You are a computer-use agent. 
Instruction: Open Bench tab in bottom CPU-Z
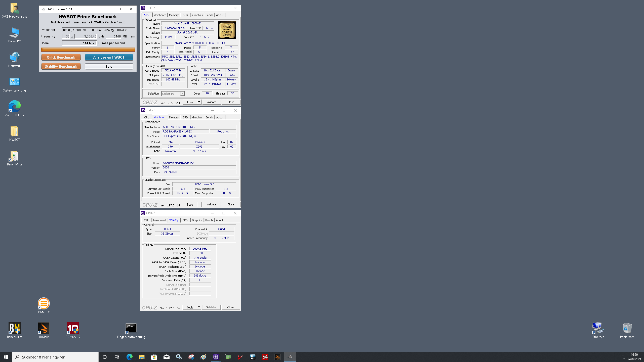click(x=209, y=220)
